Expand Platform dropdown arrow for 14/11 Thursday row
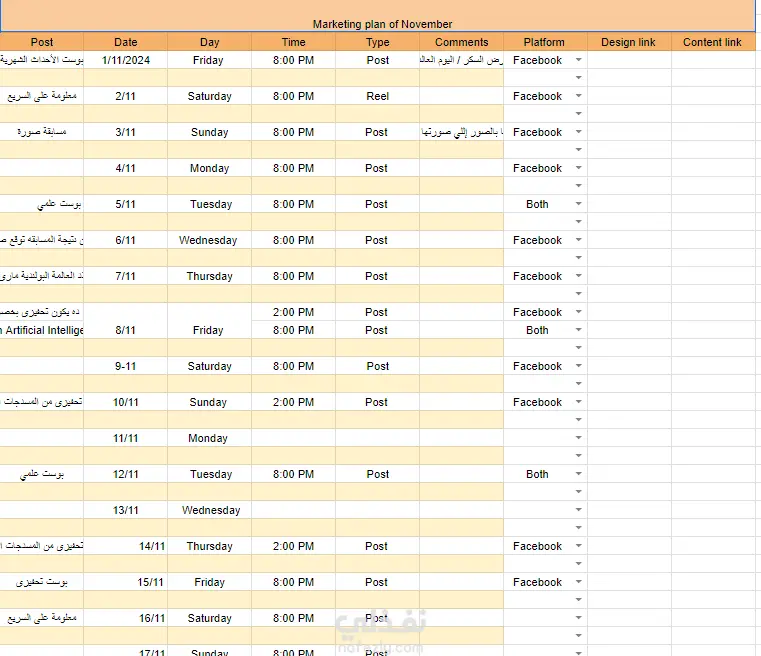The width and height of the screenshot is (761, 656). tap(579, 546)
